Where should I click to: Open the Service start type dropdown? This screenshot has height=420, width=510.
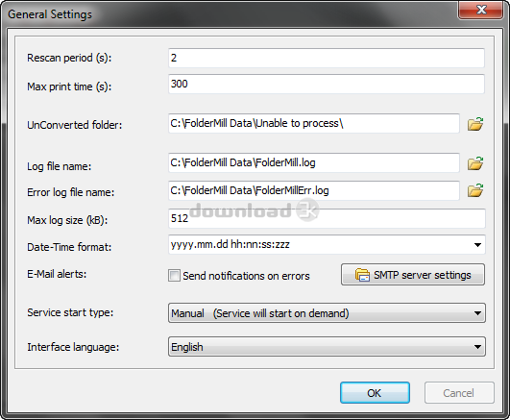327,313
